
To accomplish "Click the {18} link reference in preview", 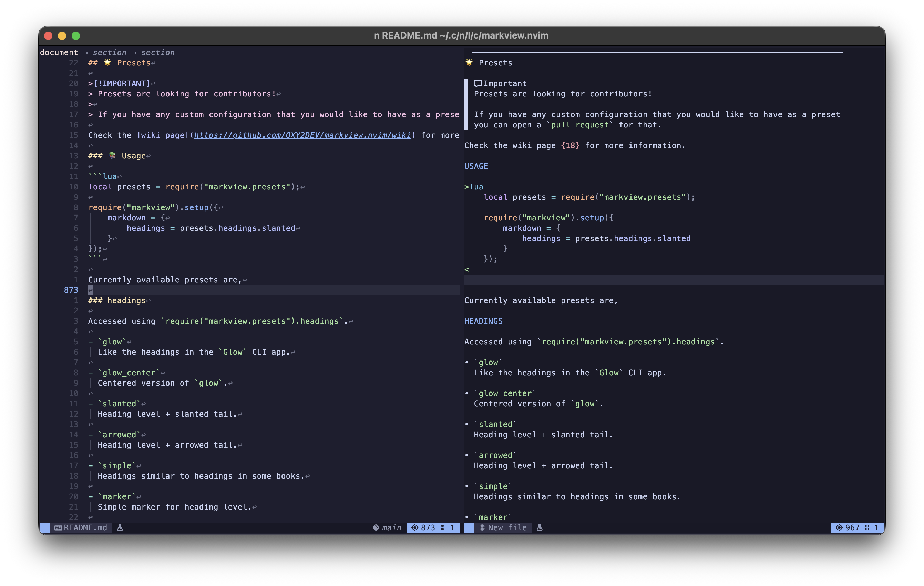I will click(x=570, y=145).
